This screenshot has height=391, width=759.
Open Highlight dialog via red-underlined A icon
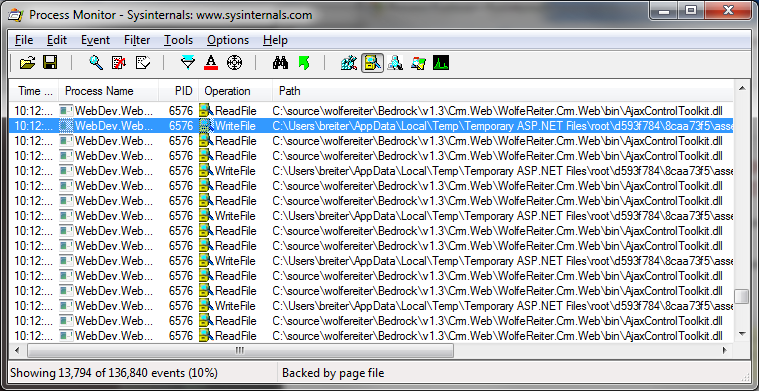211,63
